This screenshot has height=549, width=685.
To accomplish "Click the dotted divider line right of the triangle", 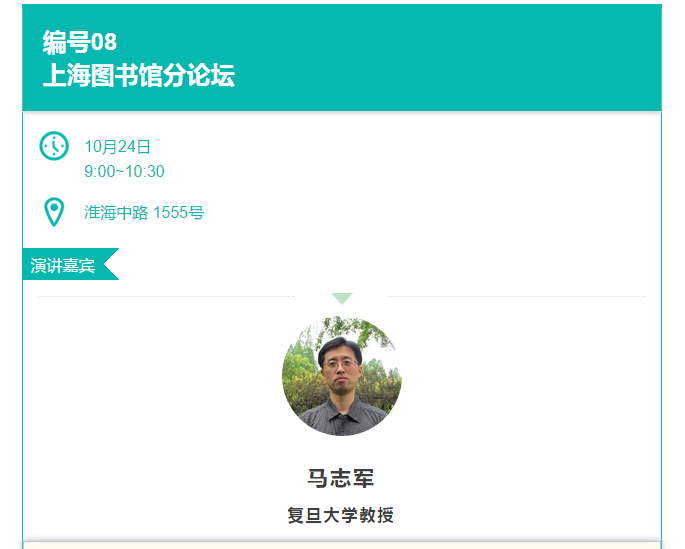I will point(515,297).
